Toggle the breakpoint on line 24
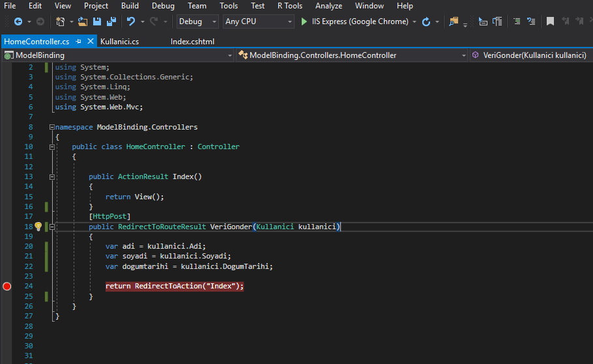 click(x=7, y=286)
